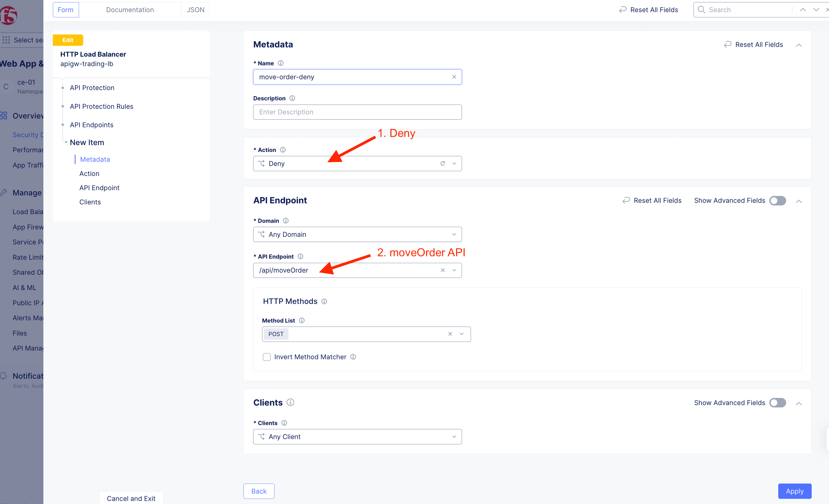Click the reset icon inside the Action field
This screenshot has width=829, height=504.
tap(442, 163)
